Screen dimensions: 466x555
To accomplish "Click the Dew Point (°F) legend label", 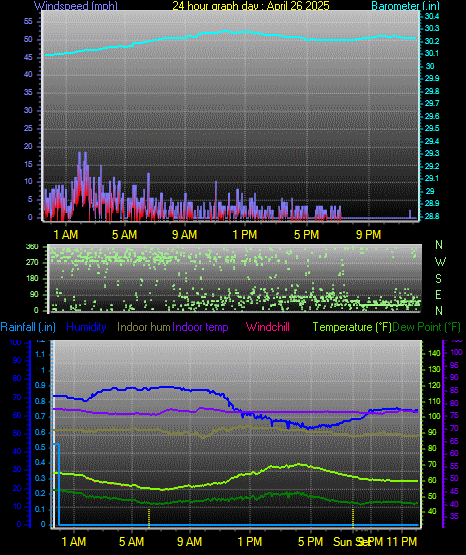I will pos(427,327).
